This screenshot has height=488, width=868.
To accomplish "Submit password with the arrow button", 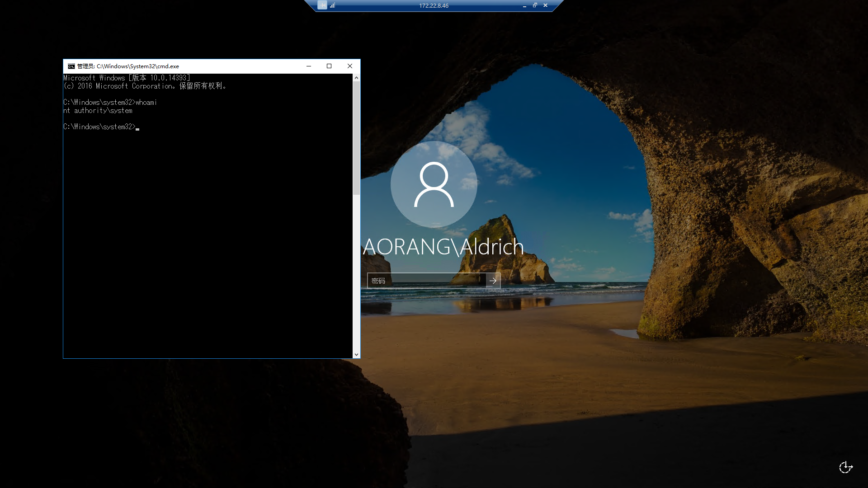I will (493, 281).
